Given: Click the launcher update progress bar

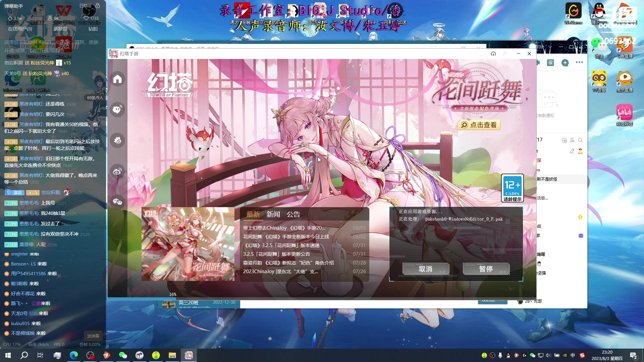Looking at the screenshot, I should pyautogui.click(x=321, y=298).
